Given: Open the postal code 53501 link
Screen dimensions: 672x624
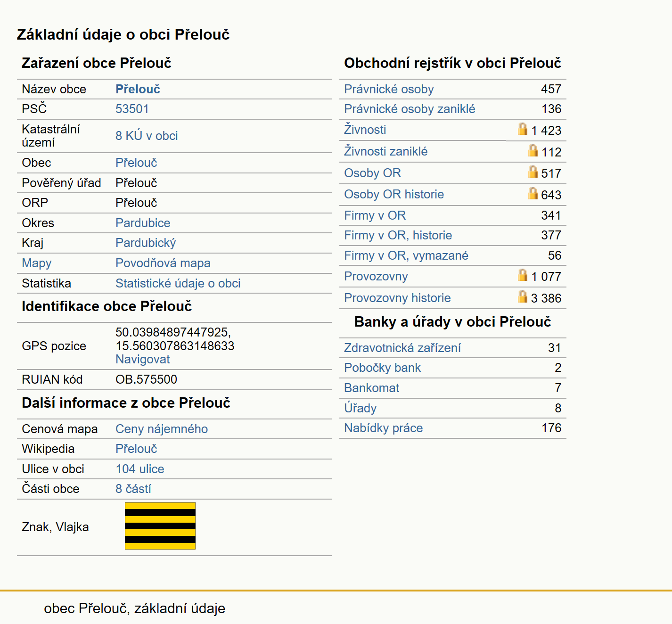Looking at the screenshot, I should tap(132, 109).
